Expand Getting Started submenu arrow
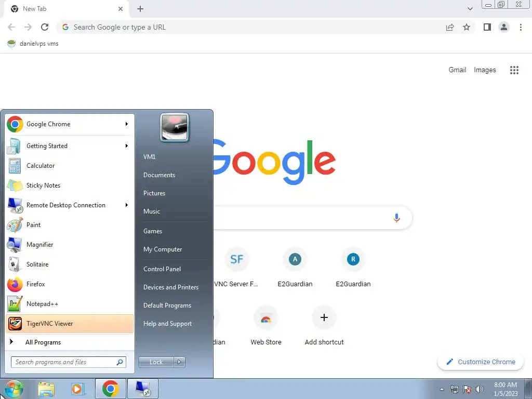Viewport: 532px width, 399px height. [x=127, y=146]
